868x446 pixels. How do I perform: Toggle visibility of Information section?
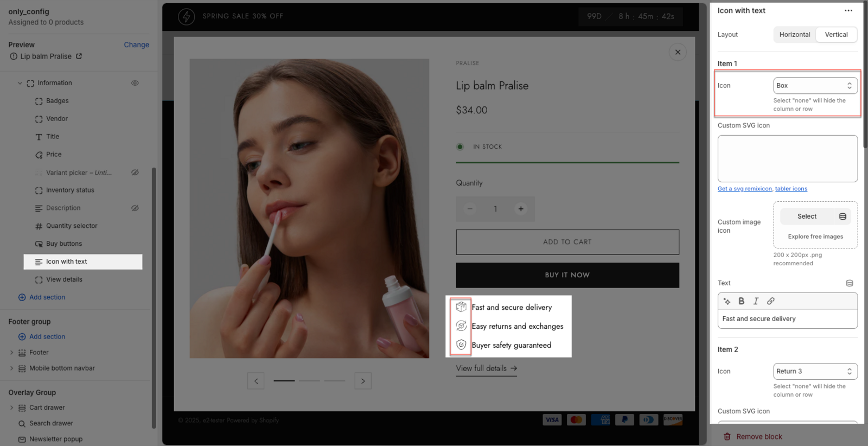(x=135, y=83)
